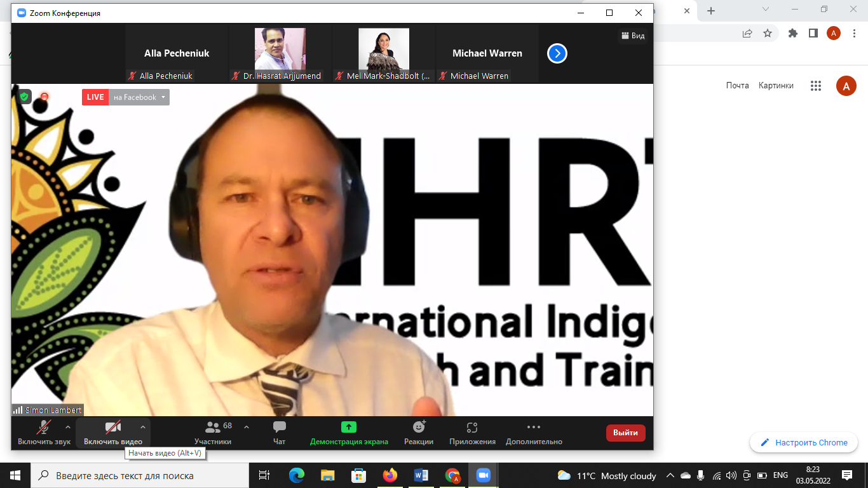Open Microsoft Word from the taskbar
868x488 pixels.
pos(421,475)
